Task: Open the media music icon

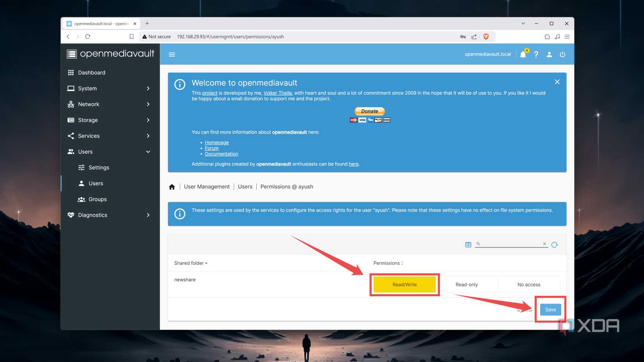Action: [x=557, y=37]
